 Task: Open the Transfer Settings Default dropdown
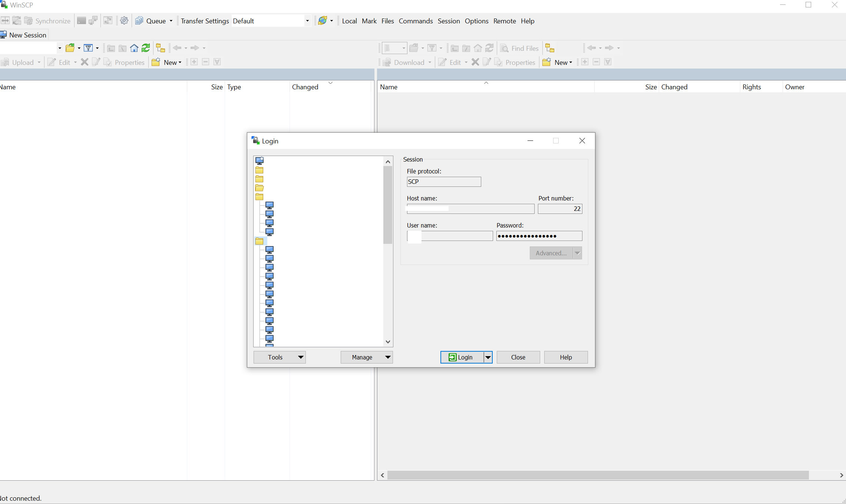coord(307,21)
